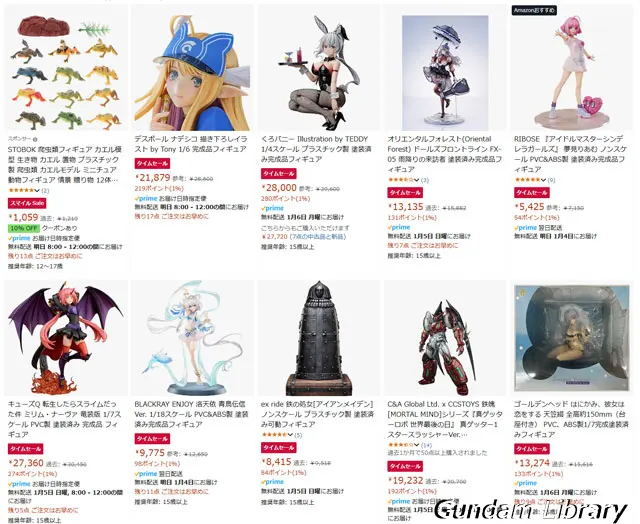Click the sponsored info icon beside スポンサー
Screen dimensions: 640x524
(x=35, y=139)
